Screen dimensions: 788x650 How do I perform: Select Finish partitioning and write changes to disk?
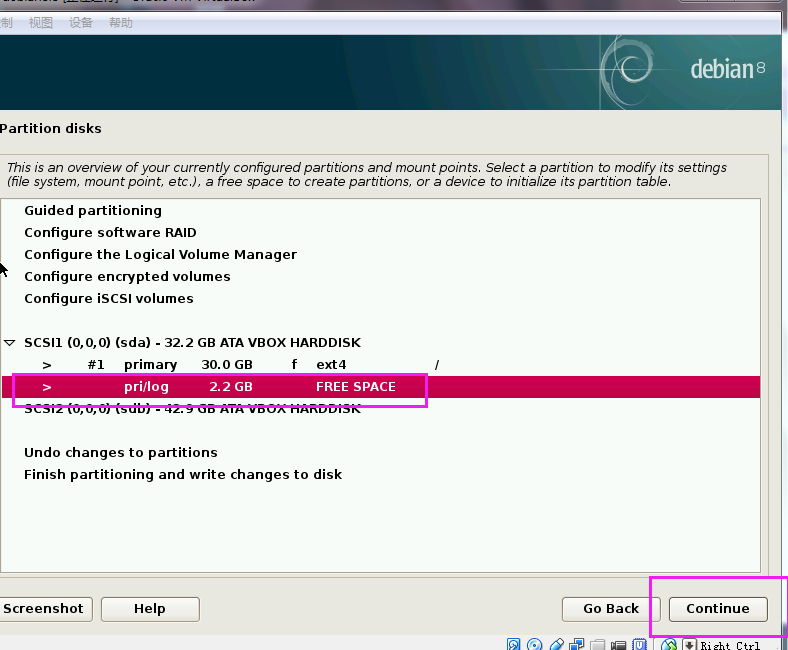[183, 475]
